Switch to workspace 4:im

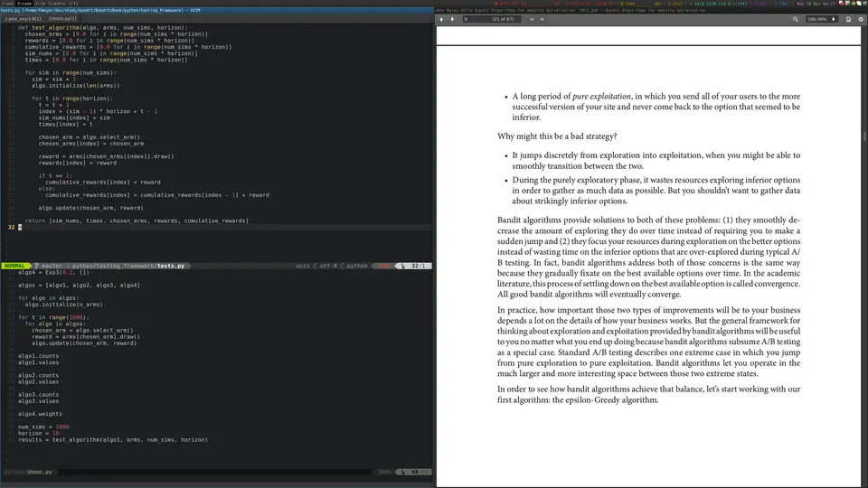[40, 4]
